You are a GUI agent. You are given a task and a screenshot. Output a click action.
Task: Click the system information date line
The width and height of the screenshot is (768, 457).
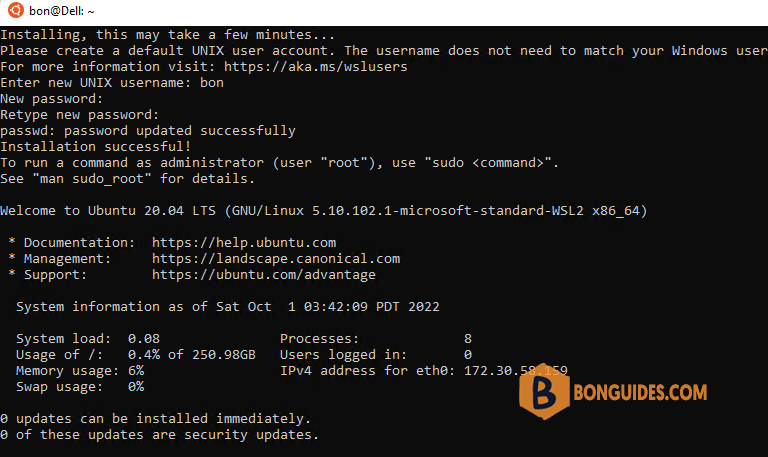pyautogui.click(x=228, y=307)
